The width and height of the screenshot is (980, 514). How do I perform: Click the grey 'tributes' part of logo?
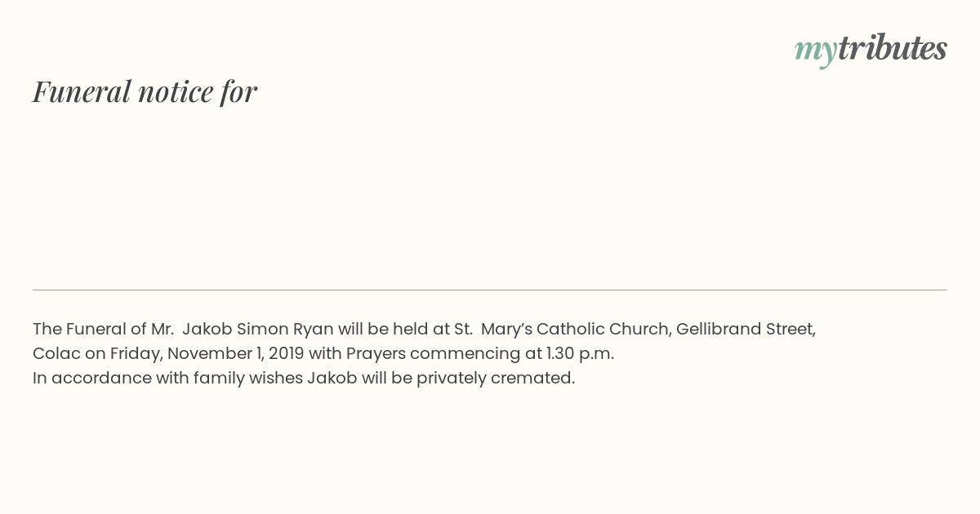click(x=893, y=47)
